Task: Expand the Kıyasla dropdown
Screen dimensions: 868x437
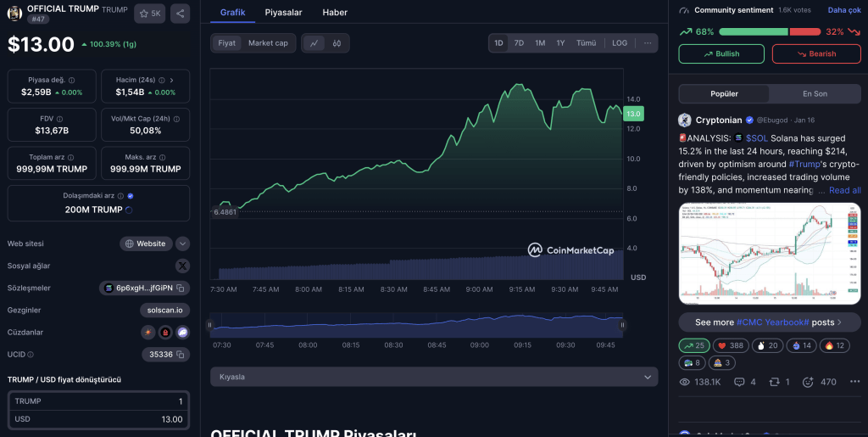Action: [434, 377]
